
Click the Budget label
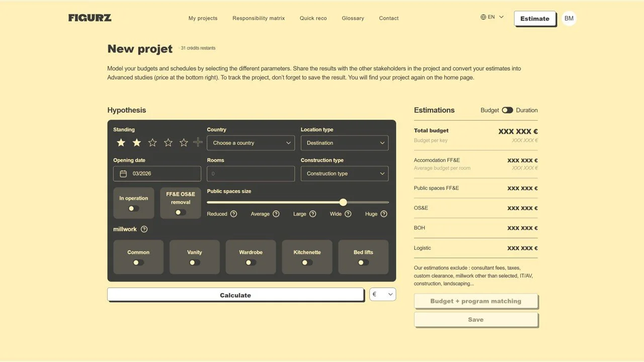click(x=490, y=110)
